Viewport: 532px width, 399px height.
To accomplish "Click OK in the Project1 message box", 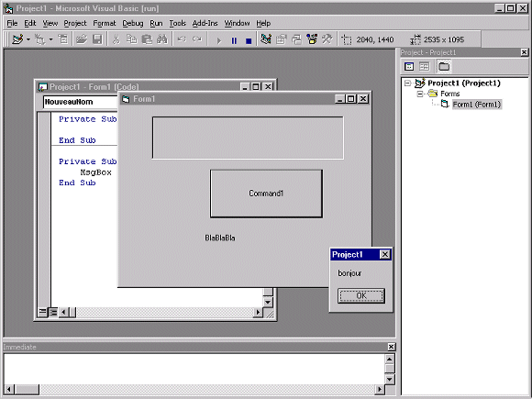I will [361, 296].
